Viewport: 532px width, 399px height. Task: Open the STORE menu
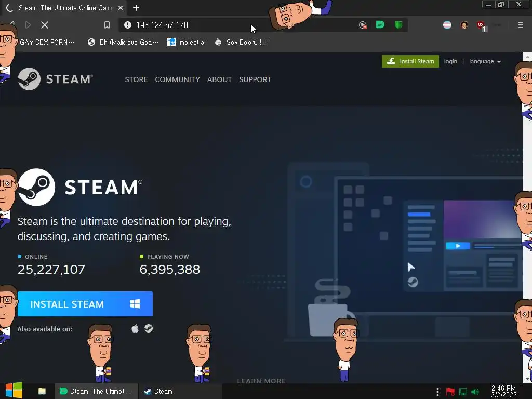tap(137, 79)
